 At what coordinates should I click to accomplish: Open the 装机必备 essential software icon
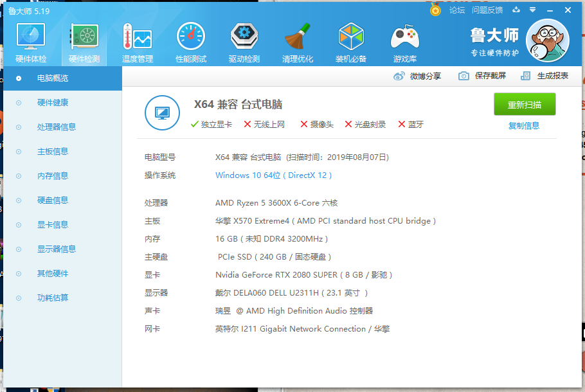tap(351, 39)
